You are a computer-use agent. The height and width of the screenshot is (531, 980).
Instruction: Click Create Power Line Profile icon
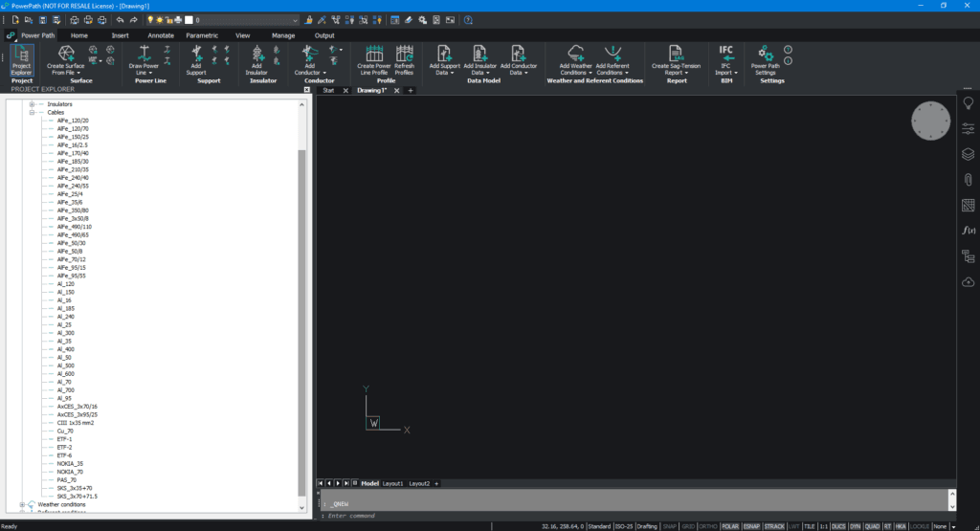tap(374, 54)
